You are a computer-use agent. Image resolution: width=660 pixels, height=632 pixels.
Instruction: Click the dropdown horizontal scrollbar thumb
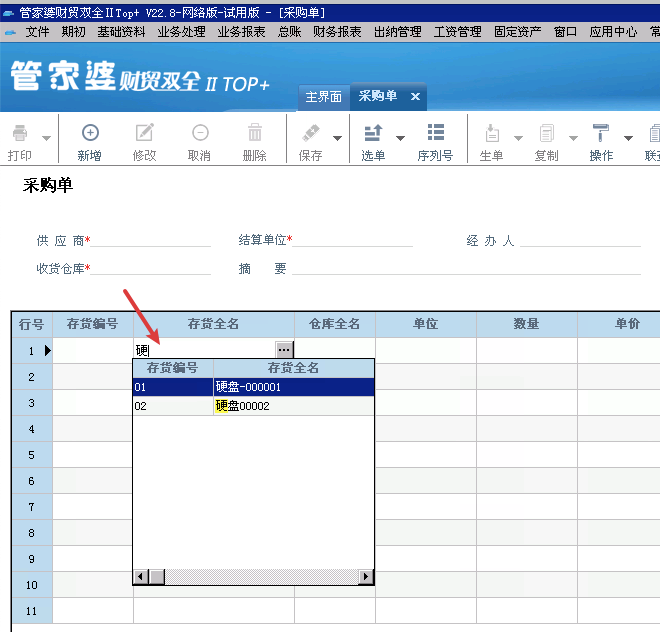157,576
